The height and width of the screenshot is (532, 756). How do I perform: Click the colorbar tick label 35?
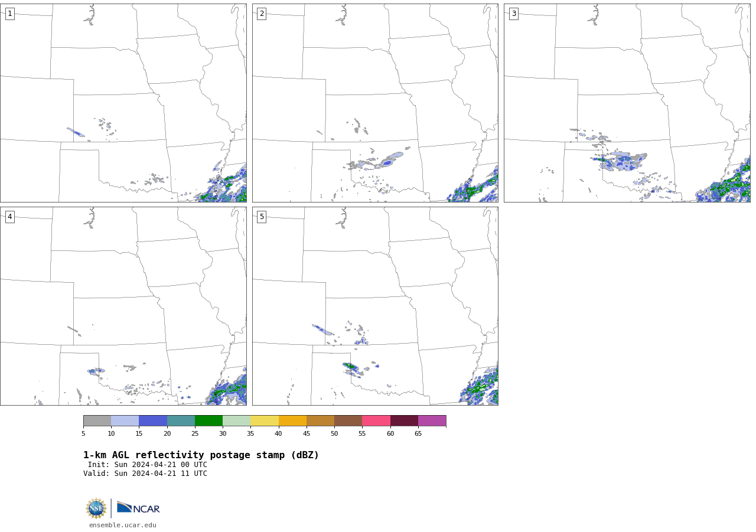[x=250, y=434]
